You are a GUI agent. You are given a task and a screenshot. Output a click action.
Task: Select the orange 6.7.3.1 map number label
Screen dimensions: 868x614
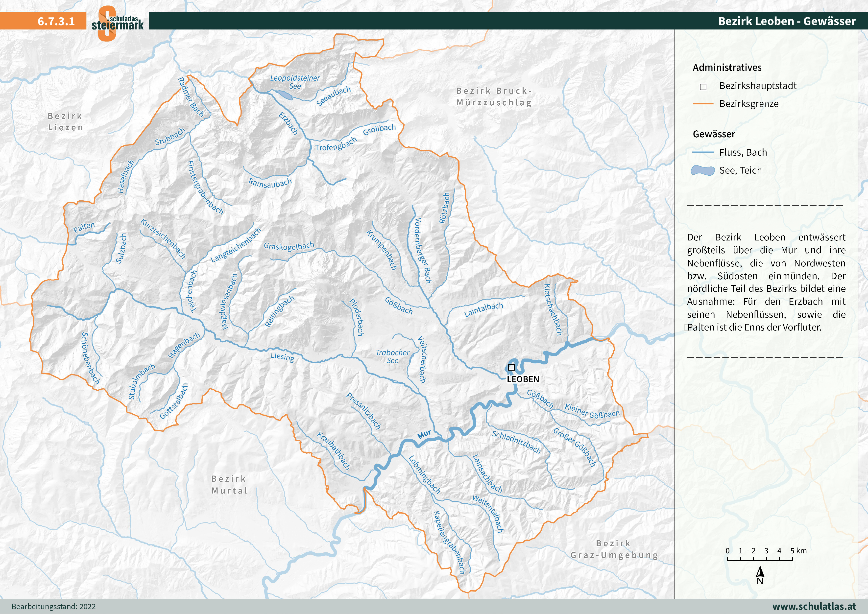[x=56, y=22]
